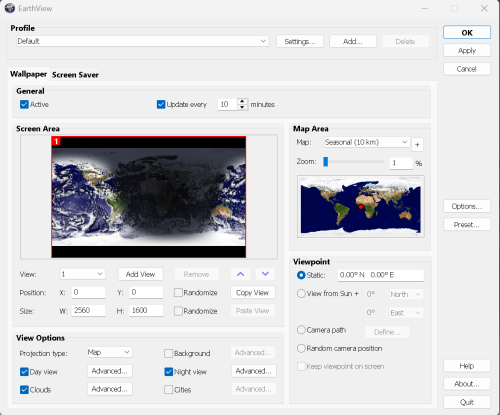Select View from Sun radio option
The height and width of the screenshot is (415, 500).
(301, 294)
